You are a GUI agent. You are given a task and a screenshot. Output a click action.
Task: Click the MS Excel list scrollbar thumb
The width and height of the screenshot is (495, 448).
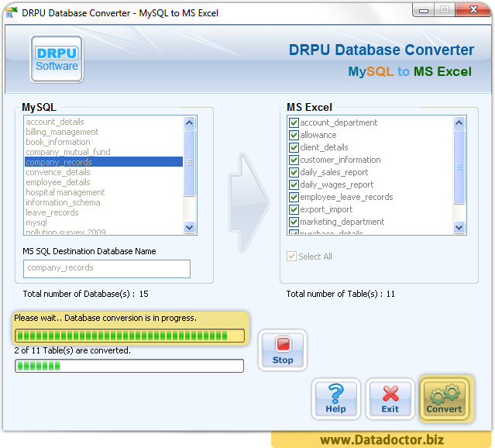[459, 167]
